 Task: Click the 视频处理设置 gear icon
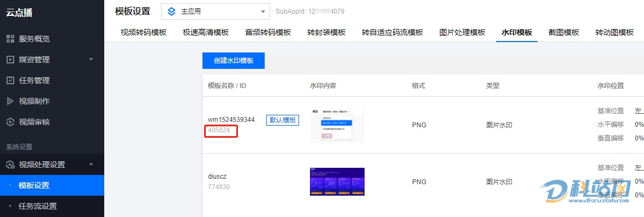[11, 165]
